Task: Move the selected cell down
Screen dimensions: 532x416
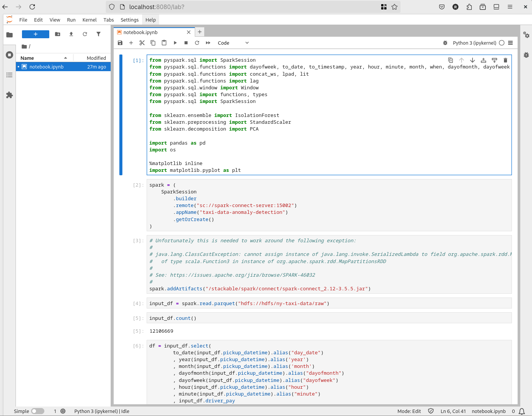Action: point(472,60)
